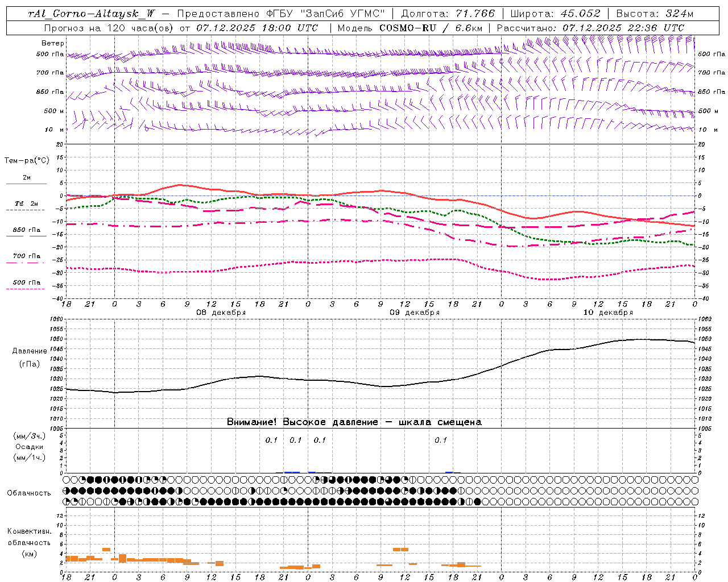Click the 10 декабря date label
Screen dimensions: 728x582
pyautogui.click(x=608, y=313)
